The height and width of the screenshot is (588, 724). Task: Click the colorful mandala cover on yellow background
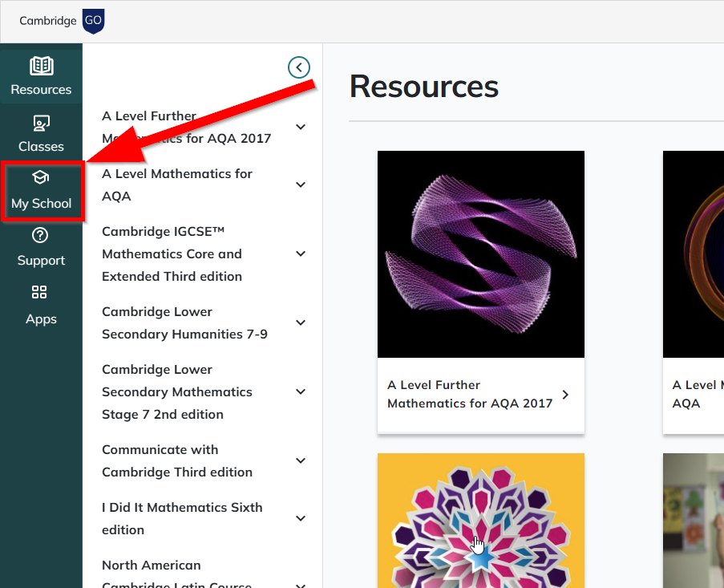(x=481, y=521)
